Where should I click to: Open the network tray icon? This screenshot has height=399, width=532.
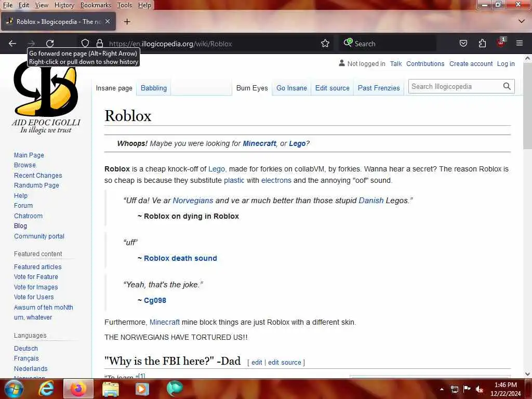454,389
